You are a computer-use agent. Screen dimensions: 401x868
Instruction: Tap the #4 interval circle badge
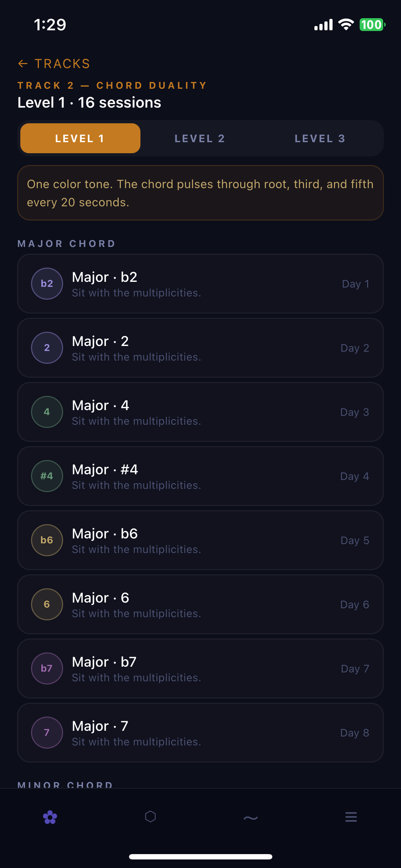point(47,476)
